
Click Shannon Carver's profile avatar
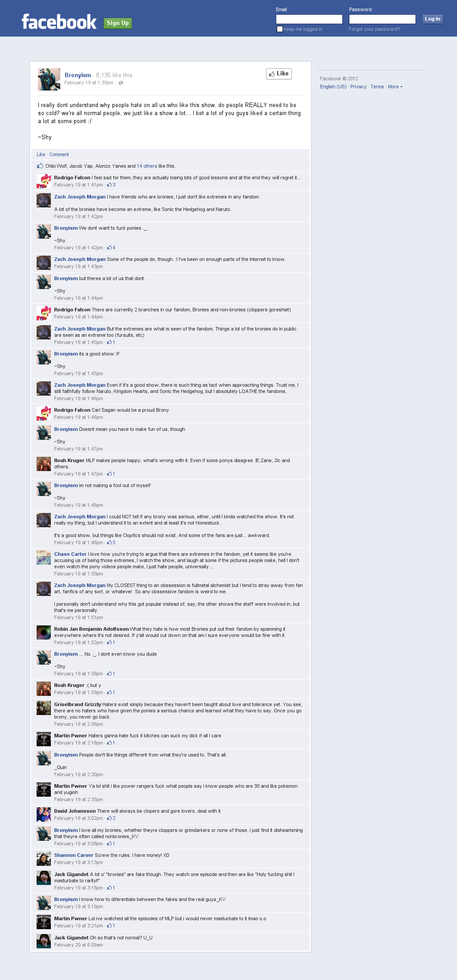click(44, 859)
